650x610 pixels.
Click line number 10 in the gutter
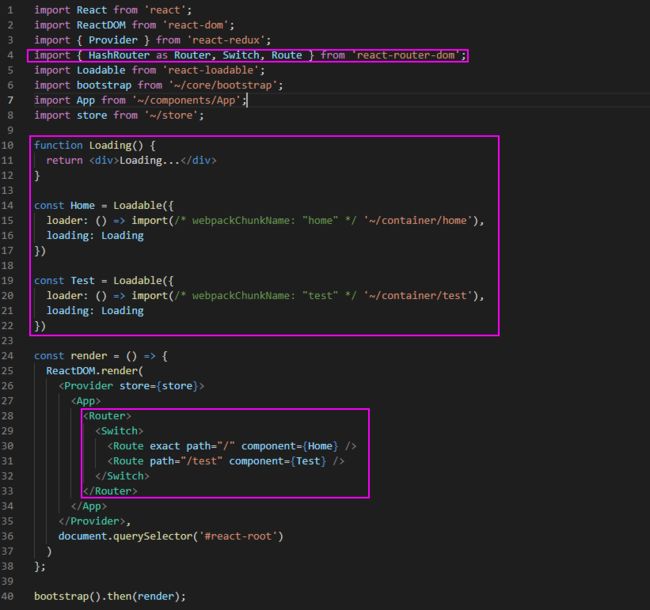7,145
